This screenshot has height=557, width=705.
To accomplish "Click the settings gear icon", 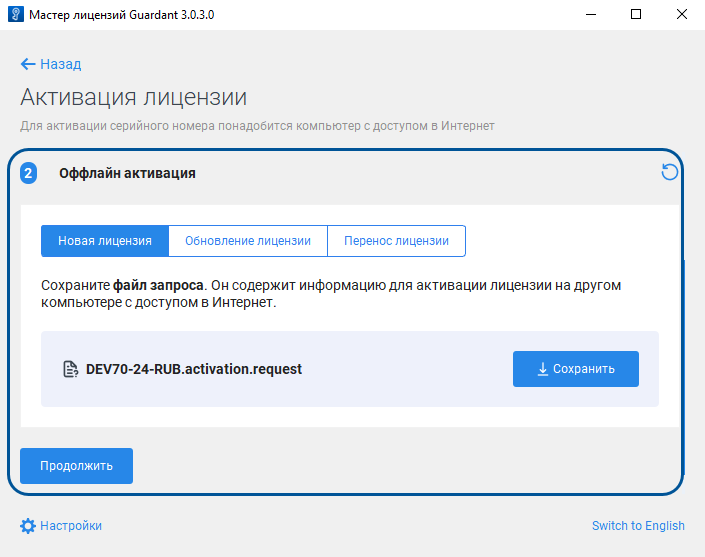I will click(x=28, y=526).
